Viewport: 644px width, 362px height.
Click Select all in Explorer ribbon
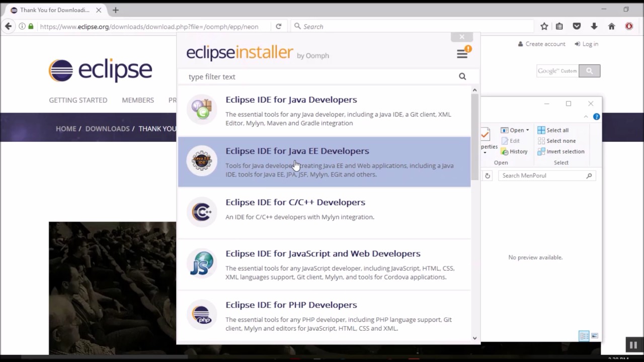pyautogui.click(x=553, y=130)
